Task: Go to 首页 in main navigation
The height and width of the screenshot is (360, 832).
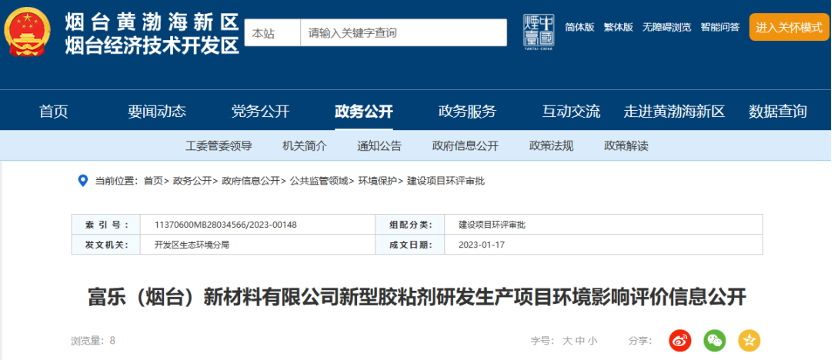Action: pyautogui.click(x=54, y=112)
